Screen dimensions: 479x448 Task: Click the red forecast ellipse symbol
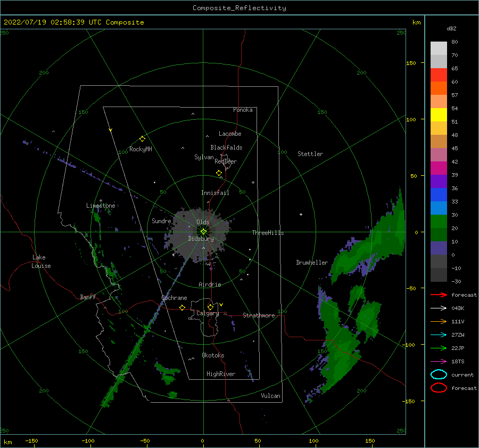[x=439, y=388]
